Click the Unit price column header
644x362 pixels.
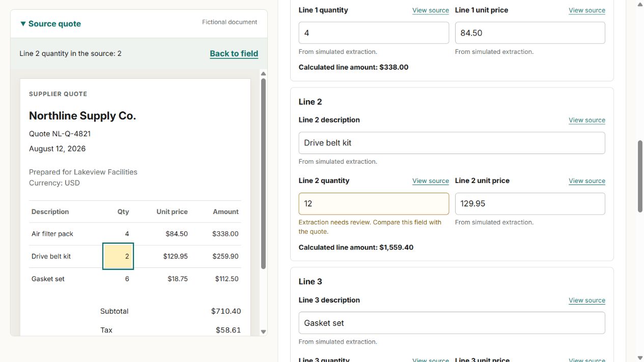click(x=172, y=212)
